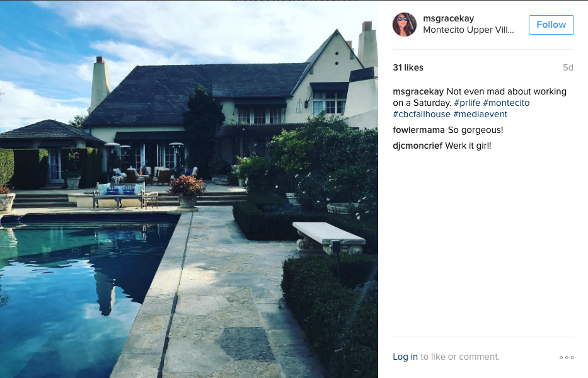588x378 pixels.
Task: Open the #cbcfallhouse hashtag
Action: (x=422, y=115)
